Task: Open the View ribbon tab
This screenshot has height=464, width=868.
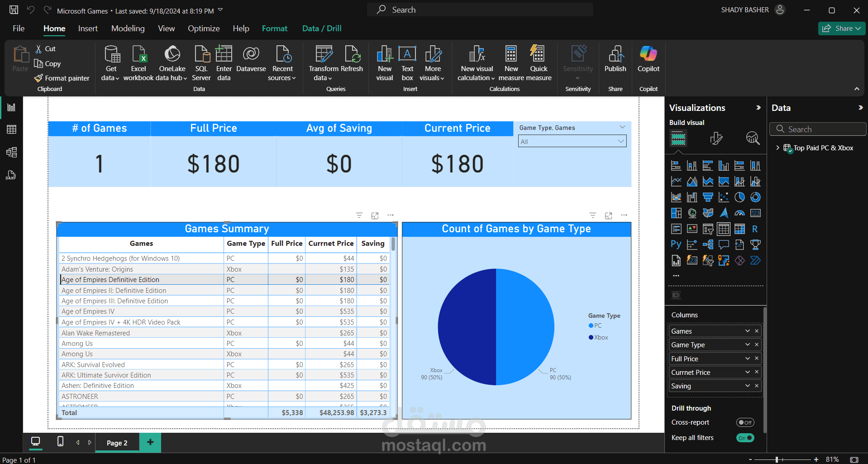Action: pyautogui.click(x=167, y=29)
